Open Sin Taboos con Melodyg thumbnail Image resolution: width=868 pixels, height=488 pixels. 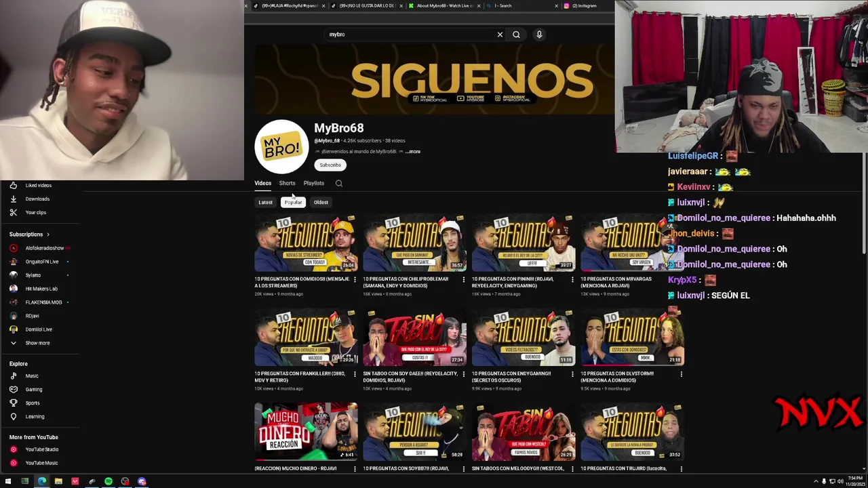524,431
